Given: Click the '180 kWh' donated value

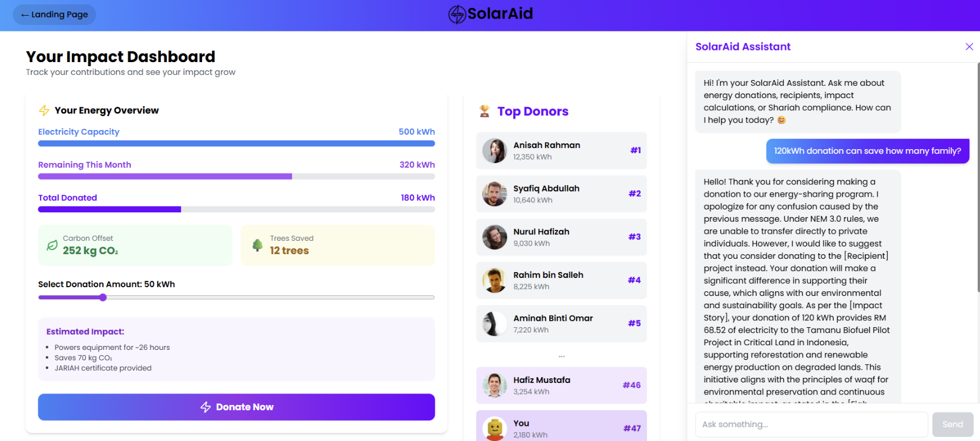Looking at the screenshot, I should [x=417, y=198].
